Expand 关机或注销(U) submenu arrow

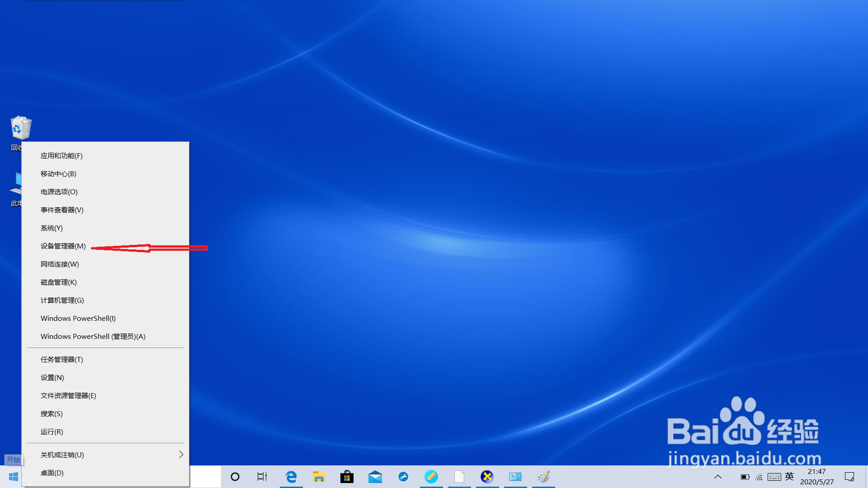pyautogui.click(x=181, y=455)
